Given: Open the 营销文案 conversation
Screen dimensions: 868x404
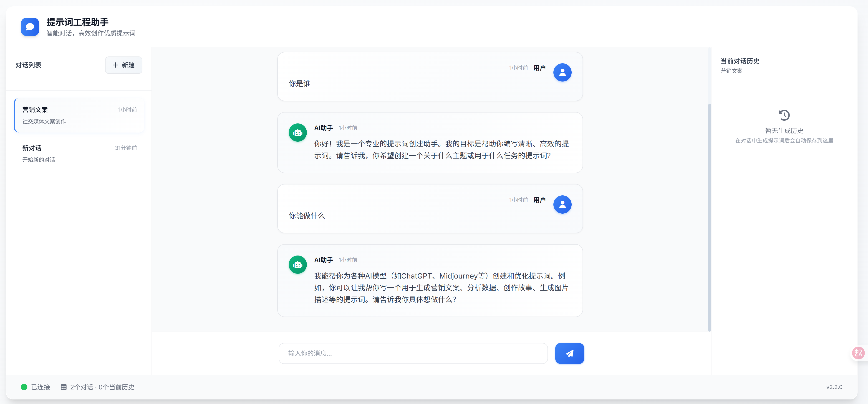Looking at the screenshot, I should [79, 115].
